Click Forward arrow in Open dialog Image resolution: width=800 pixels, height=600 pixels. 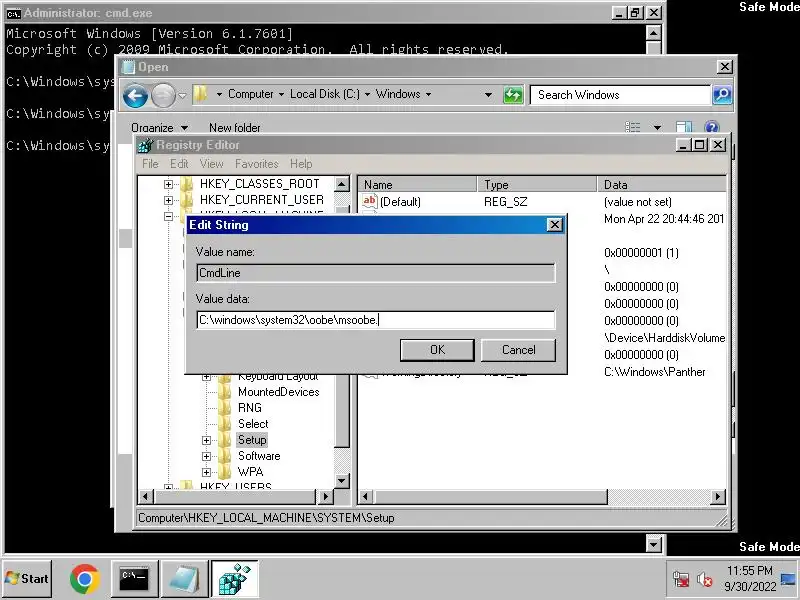(163, 95)
